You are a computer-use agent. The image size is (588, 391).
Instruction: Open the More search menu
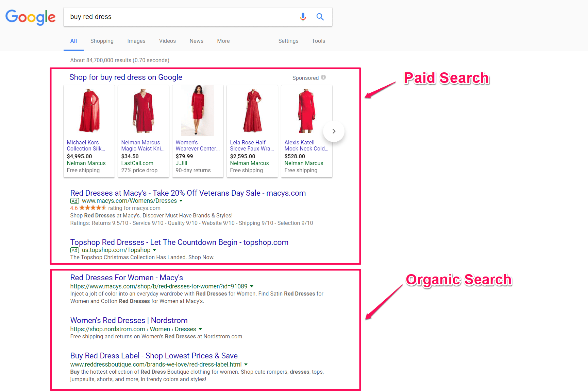223,41
